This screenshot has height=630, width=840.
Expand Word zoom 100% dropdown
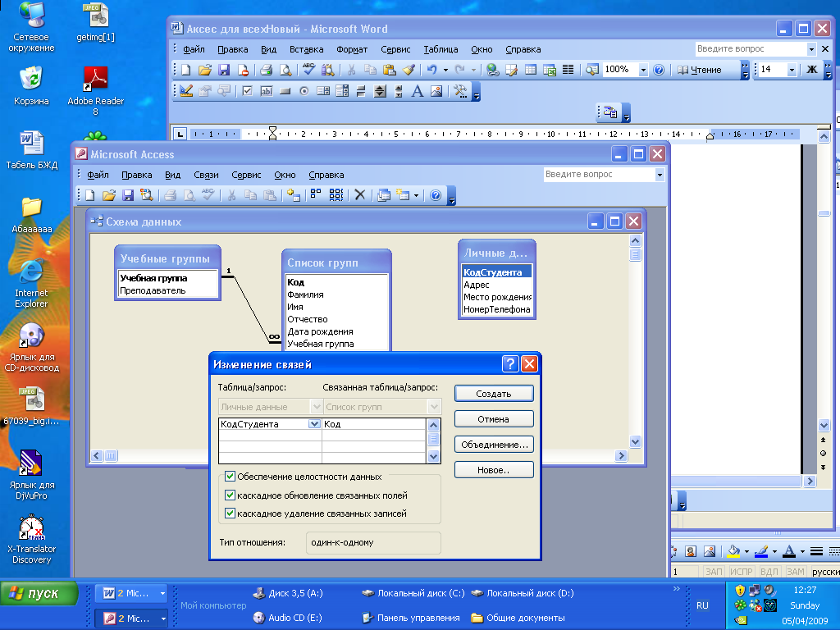643,70
